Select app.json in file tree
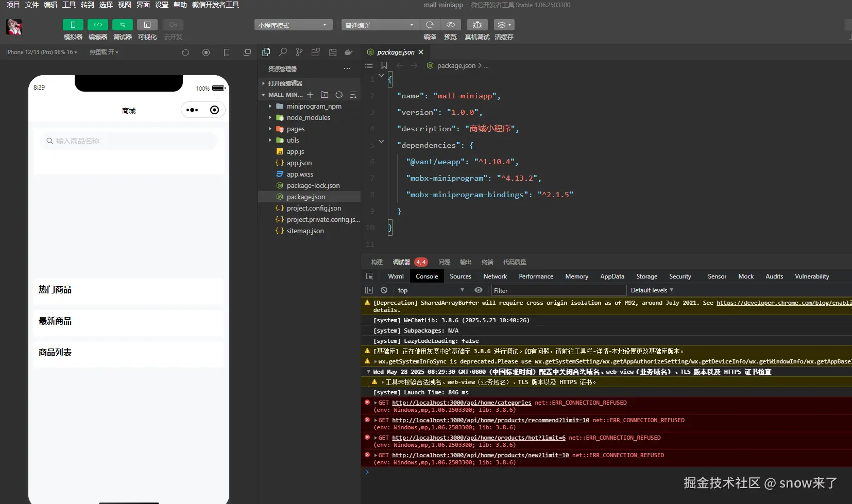Image resolution: width=852 pixels, height=504 pixels. tap(299, 163)
